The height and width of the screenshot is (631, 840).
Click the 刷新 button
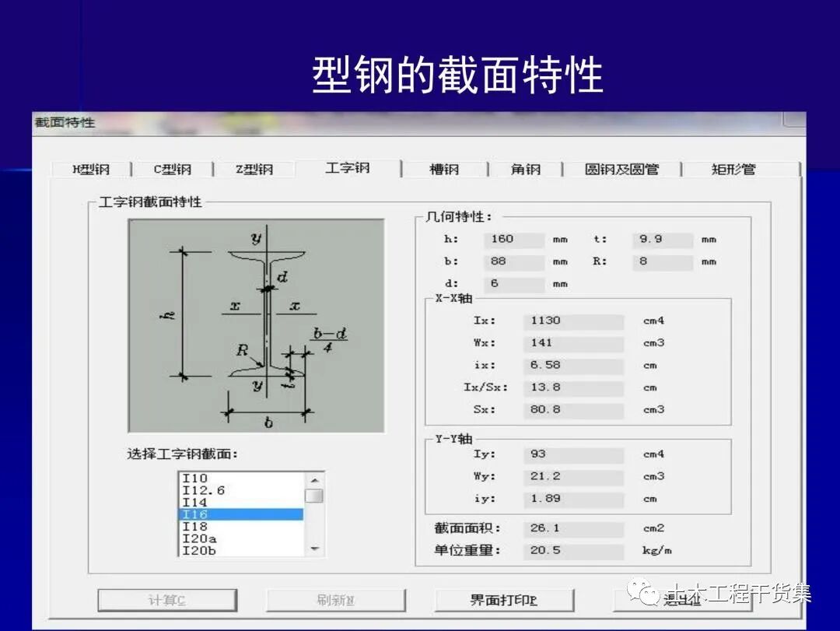pos(336,601)
